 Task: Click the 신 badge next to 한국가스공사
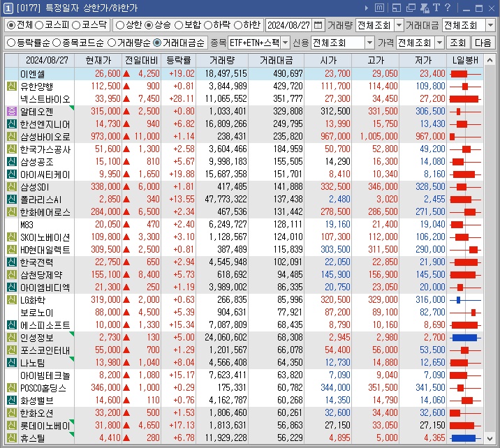[12, 149]
